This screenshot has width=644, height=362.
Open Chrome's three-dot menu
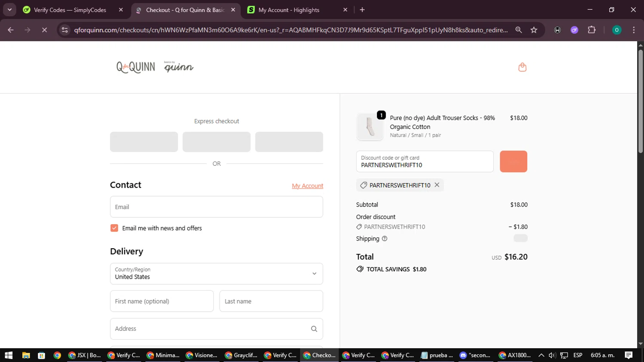(634, 30)
